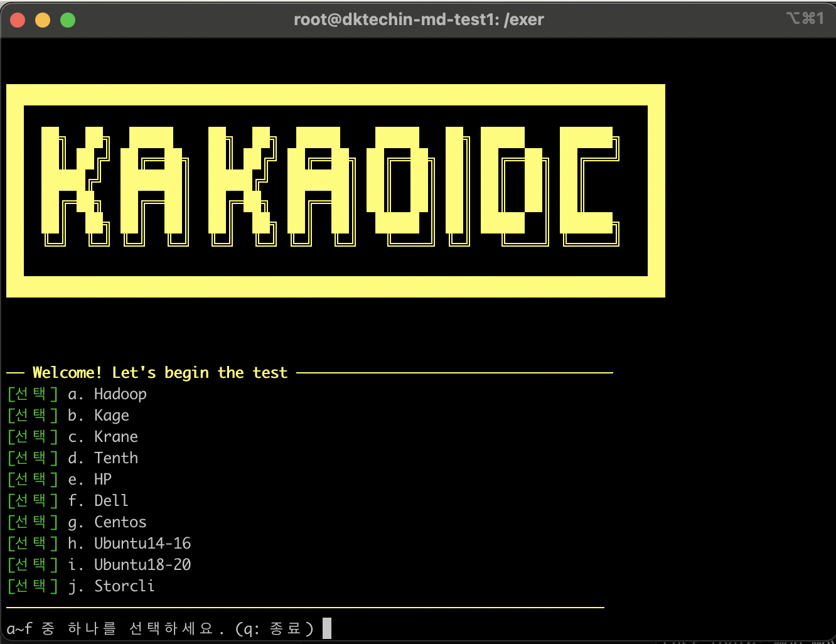
Task: Place cursor at the prompt input block
Action: pos(326,628)
